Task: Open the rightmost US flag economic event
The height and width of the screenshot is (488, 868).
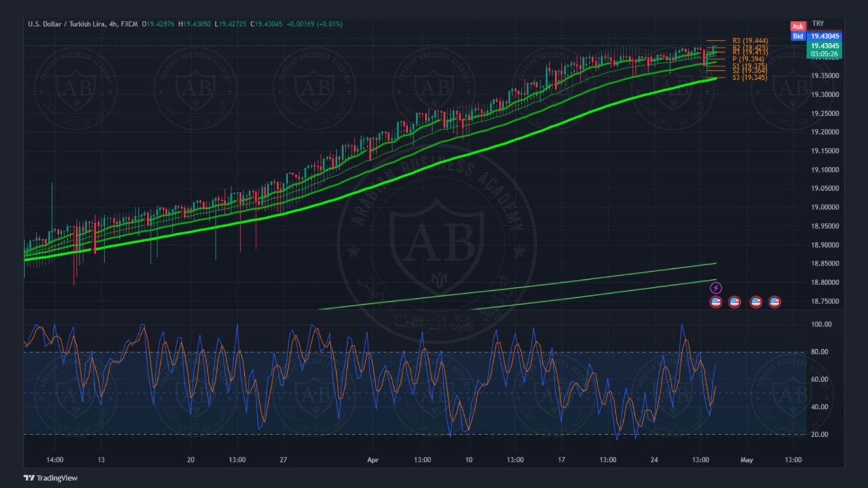Action: (775, 302)
